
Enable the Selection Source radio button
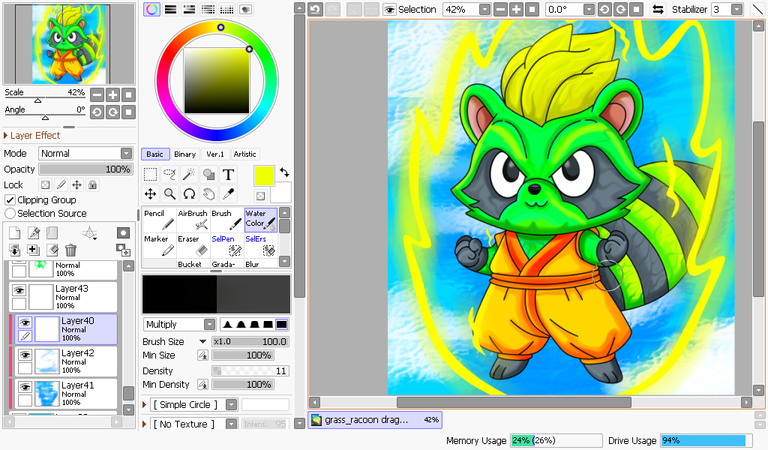click(x=10, y=213)
